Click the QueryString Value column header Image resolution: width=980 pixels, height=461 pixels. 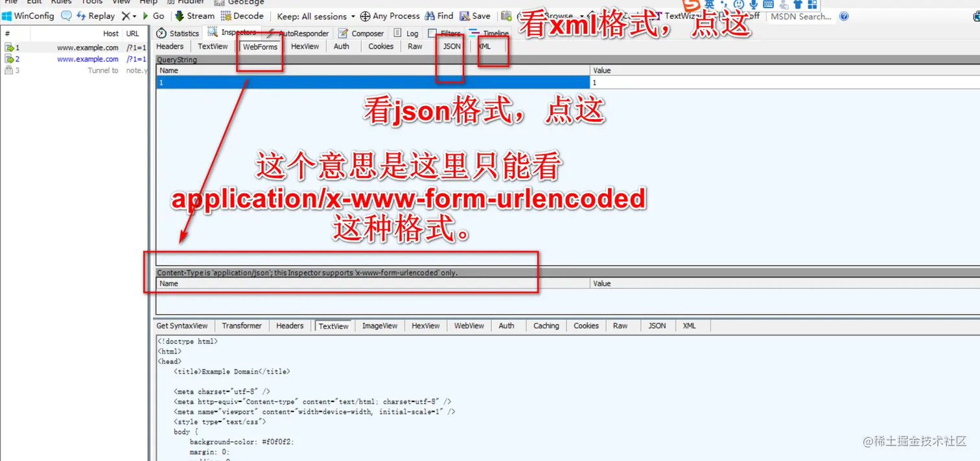(x=786, y=71)
